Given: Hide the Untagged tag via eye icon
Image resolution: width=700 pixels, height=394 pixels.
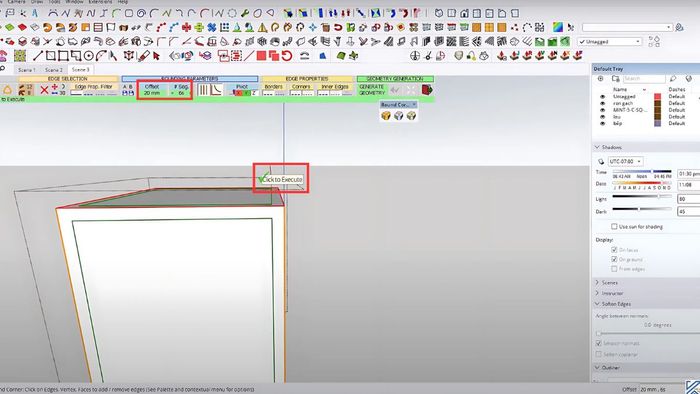Looking at the screenshot, I should coord(603,96).
